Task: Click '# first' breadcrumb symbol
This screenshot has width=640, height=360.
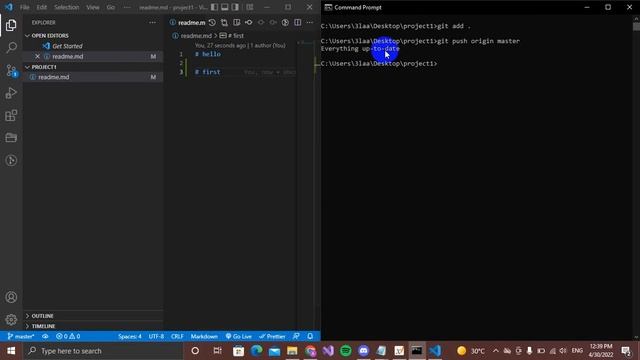Action: pos(232,36)
